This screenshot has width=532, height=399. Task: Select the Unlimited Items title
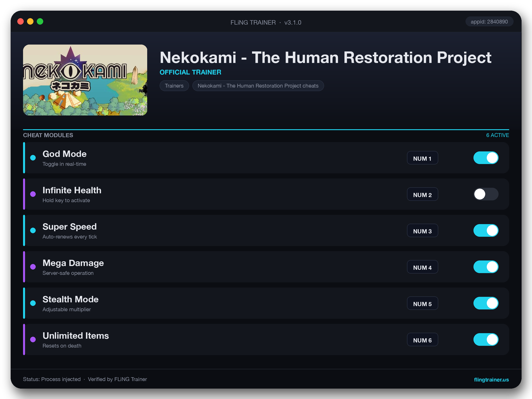76,336
